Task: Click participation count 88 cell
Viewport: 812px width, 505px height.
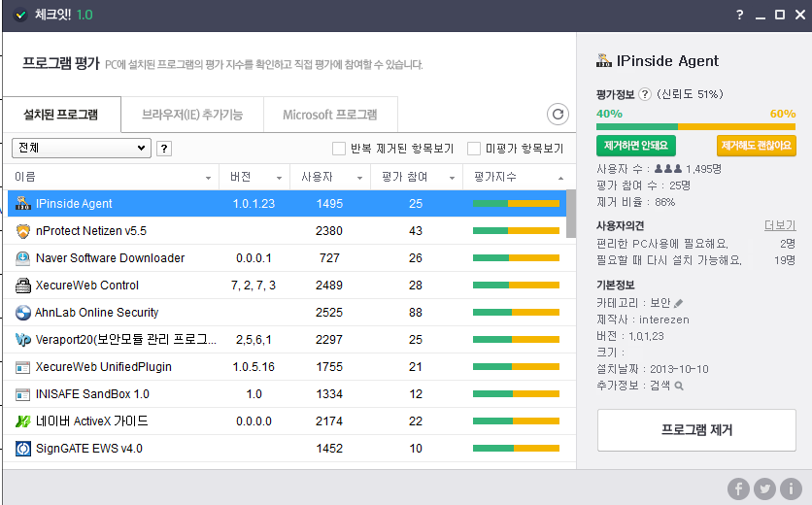Action: click(416, 313)
